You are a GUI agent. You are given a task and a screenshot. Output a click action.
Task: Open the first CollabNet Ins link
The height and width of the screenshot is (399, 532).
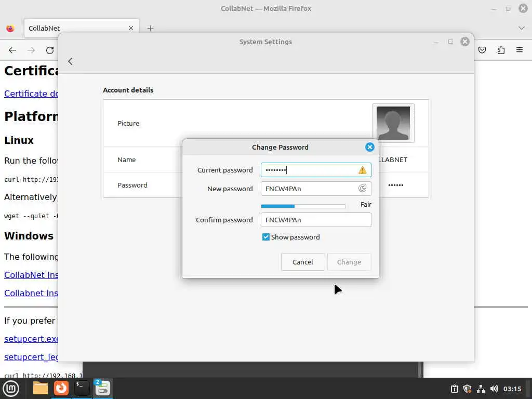tap(31, 275)
